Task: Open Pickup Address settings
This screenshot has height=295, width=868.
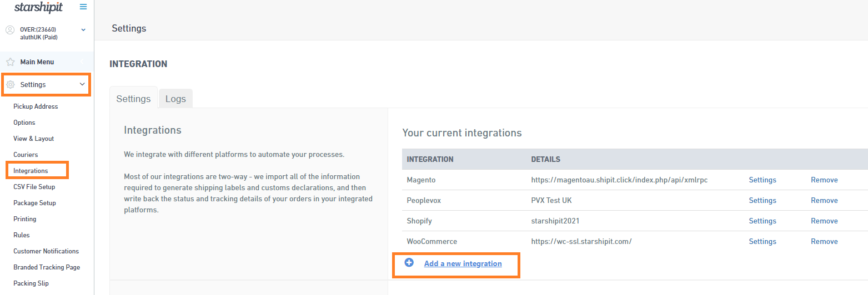Action: pos(36,106)
